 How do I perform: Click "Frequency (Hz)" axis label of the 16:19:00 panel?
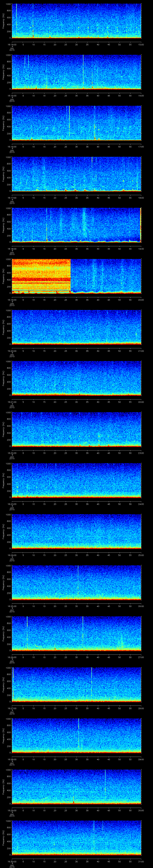pyautogui.click(x=3, y=276)
